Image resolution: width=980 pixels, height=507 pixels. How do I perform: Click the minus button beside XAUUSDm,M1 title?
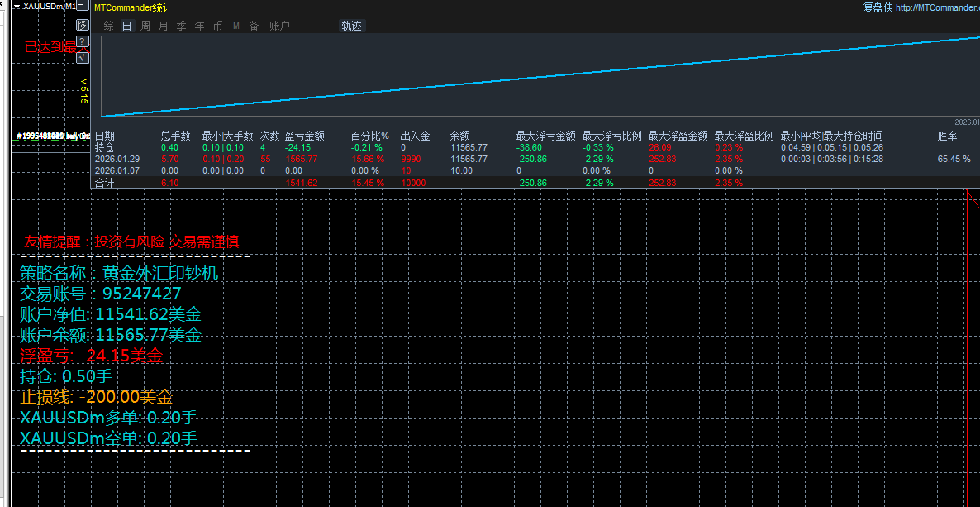(82, 4)
